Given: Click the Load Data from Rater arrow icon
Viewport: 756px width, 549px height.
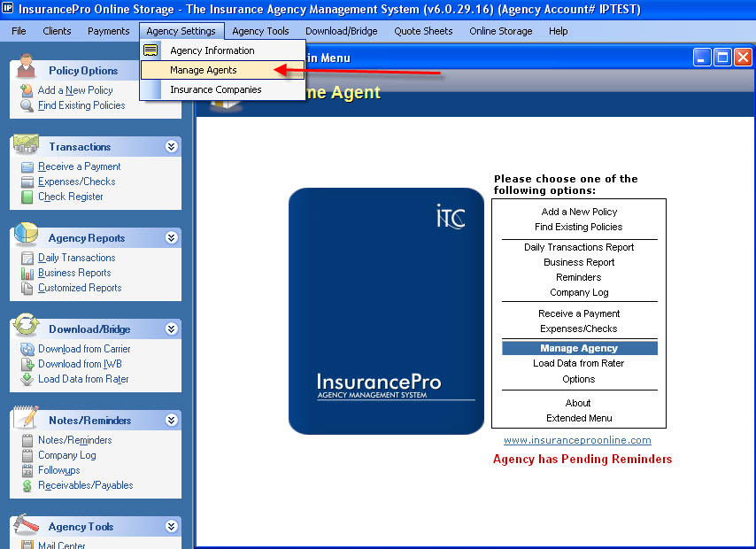Looking at the screenshot, I should tap(27, 379).
